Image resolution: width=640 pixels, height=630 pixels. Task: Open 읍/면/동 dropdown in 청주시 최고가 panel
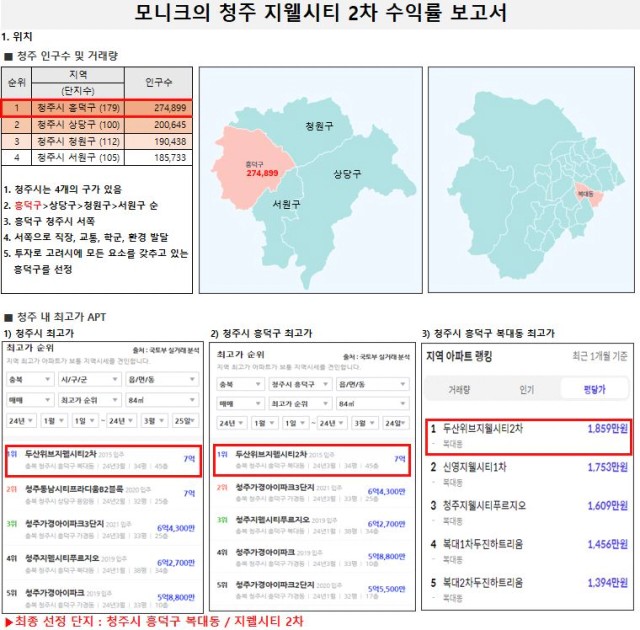(x=162, y=379)
